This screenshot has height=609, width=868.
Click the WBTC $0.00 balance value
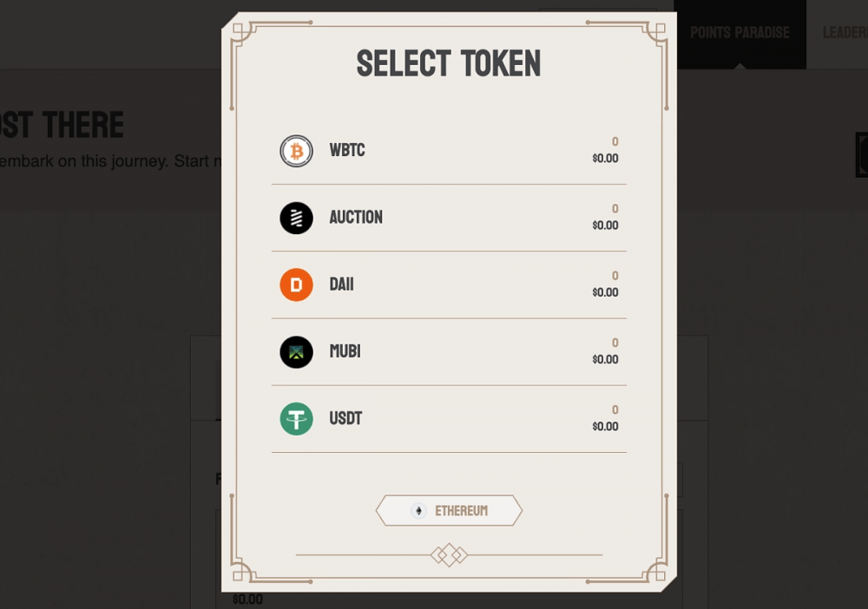click(605, 158)
